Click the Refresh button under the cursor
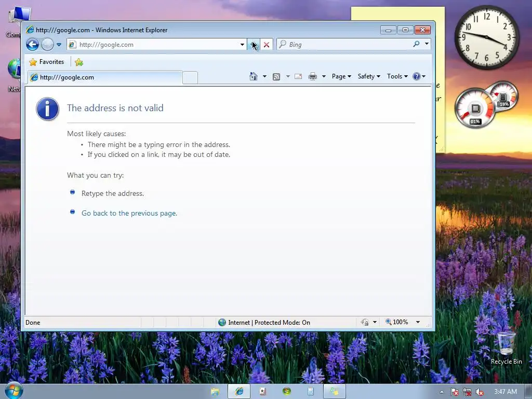This screenshot has height=399, width=532. coord(253,45)
